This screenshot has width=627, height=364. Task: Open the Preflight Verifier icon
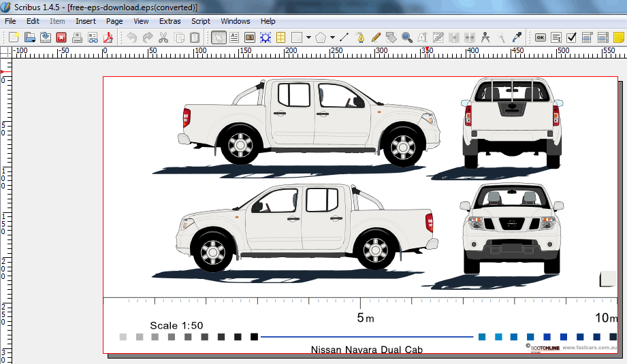[93, 37]
